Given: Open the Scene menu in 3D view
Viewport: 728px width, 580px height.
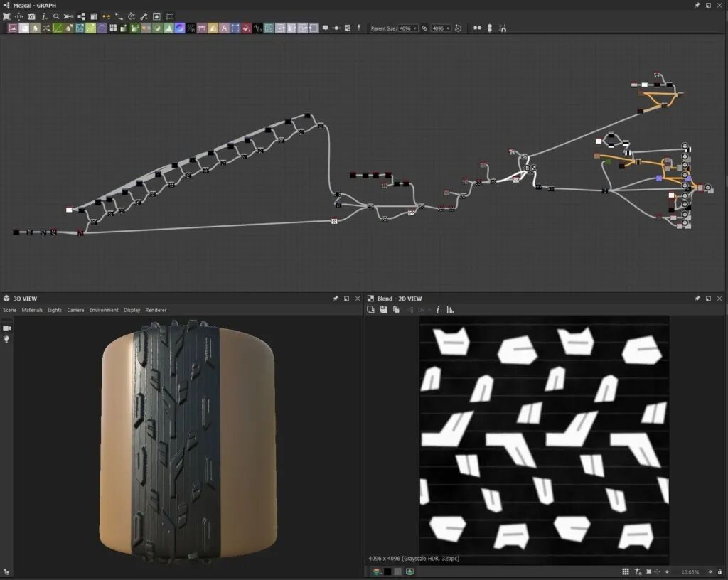Looking at the screenshot, I should (9, 310).
